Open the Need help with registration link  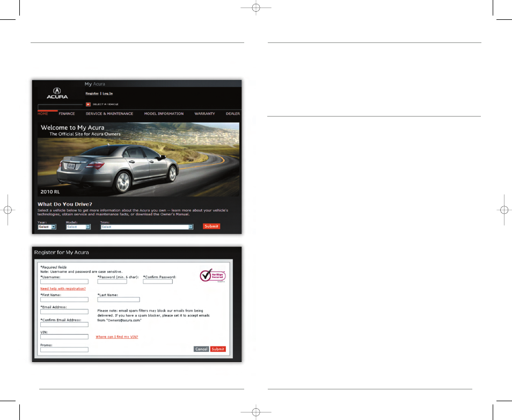click(63, 288)
